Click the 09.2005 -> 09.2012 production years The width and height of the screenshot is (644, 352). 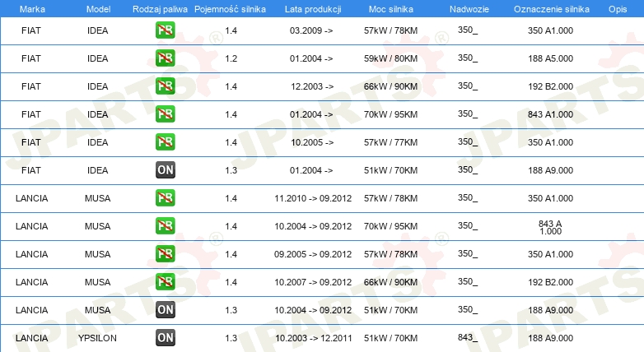[x=313, y=254]
